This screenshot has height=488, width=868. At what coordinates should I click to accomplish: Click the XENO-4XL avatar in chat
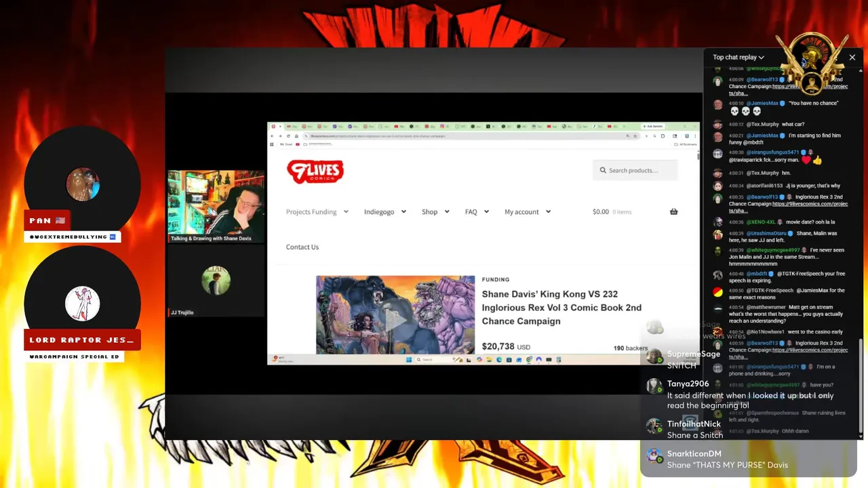pos(717,222)
